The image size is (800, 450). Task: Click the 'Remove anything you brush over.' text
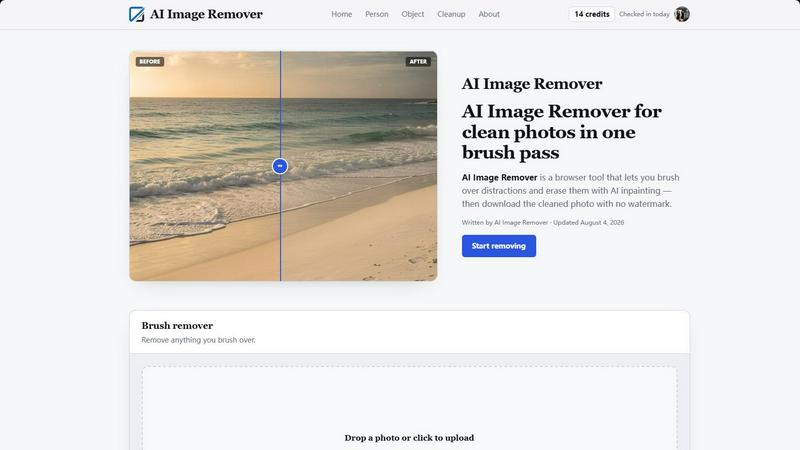[x=198, y=340]
